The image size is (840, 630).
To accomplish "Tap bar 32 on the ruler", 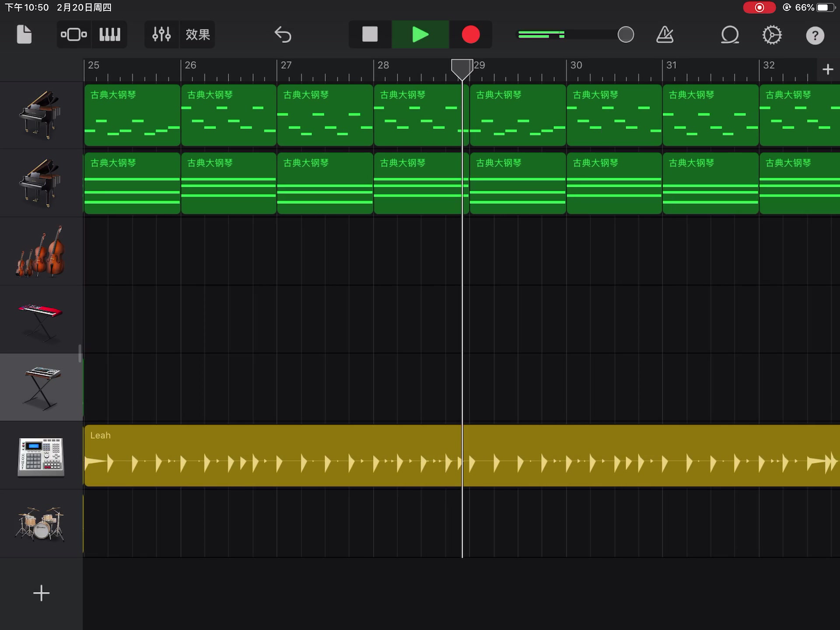I will [x=769, y=65].
